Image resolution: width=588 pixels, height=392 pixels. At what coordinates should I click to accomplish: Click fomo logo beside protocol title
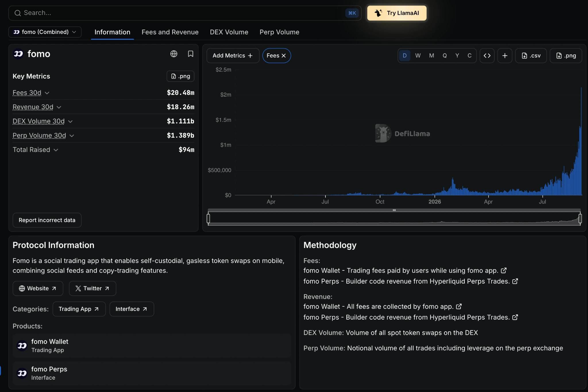18,54
